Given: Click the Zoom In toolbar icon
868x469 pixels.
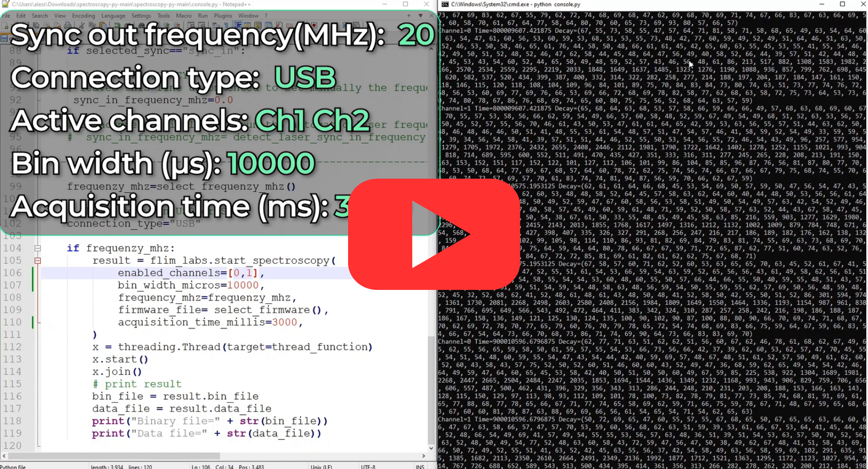Looking at the screenshot, I should 166,26.
